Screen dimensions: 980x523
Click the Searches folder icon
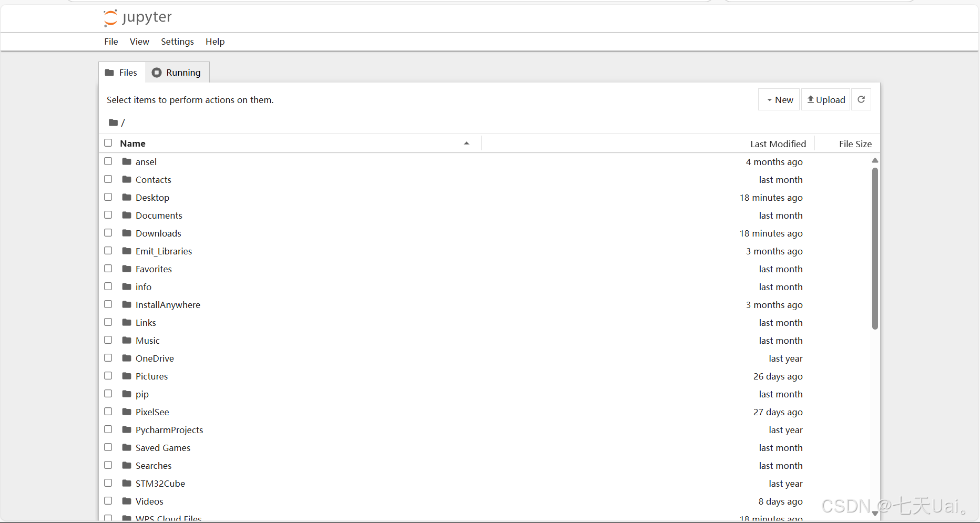[x=127, y=465]
